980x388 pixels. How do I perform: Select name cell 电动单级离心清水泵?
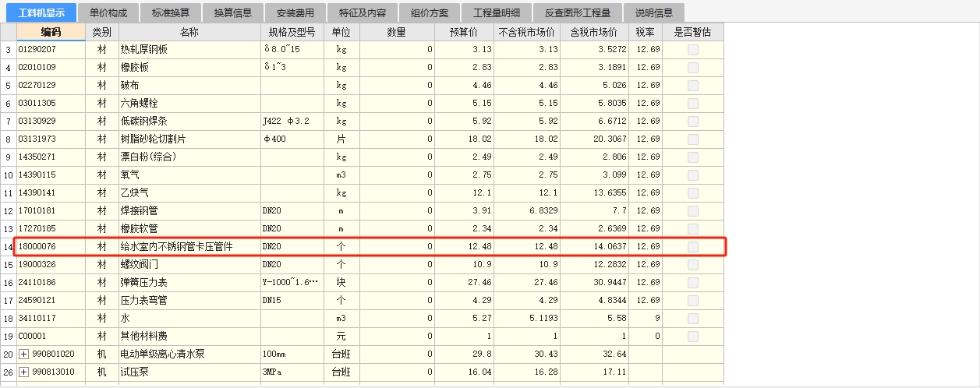(189, 354)
